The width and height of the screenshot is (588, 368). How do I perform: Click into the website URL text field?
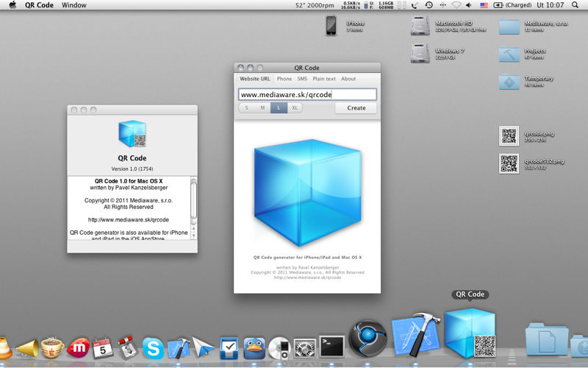point(307,95)
